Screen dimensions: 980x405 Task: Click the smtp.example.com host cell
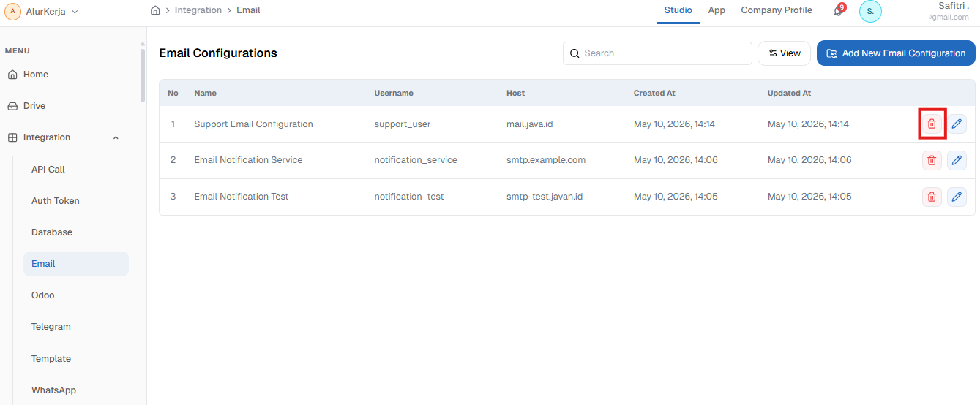546,160
